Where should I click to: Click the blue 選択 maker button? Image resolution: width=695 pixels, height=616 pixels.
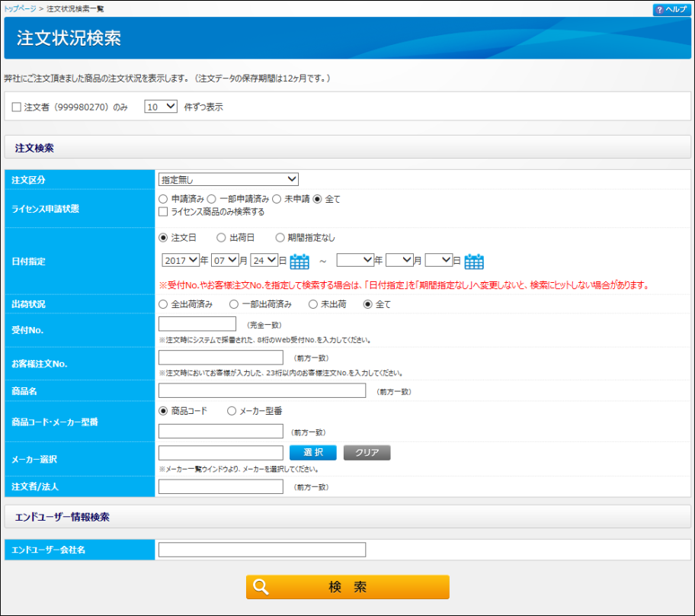tap(312, 453)
